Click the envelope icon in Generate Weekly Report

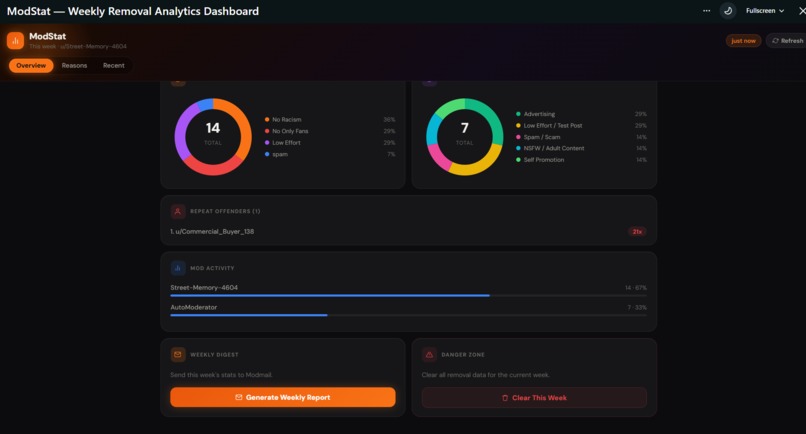[239, 397]
